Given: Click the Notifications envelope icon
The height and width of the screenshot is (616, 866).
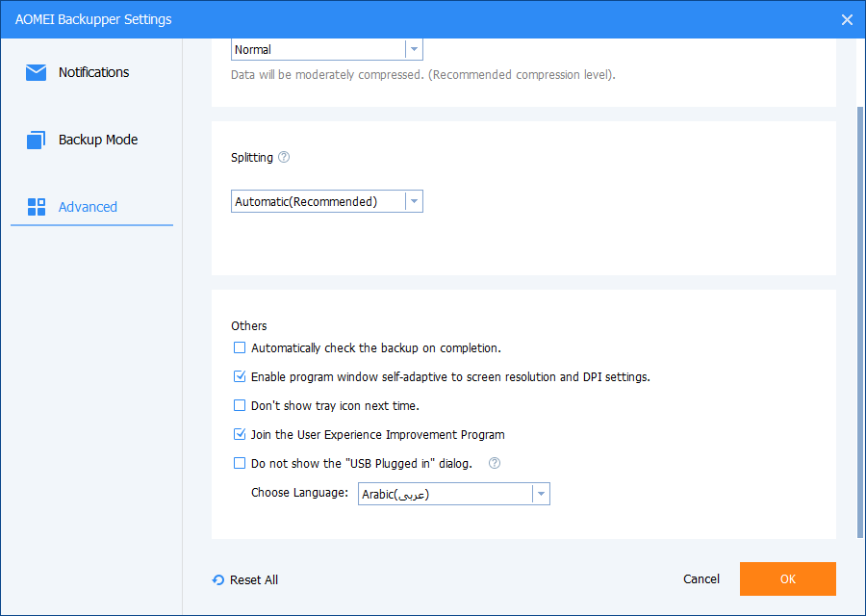Looking at the screenshot, I should tap(36, 72).
